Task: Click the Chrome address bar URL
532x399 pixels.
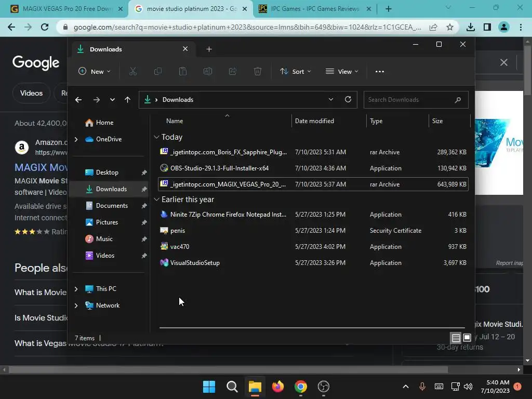Action: [x=247, y=27]
